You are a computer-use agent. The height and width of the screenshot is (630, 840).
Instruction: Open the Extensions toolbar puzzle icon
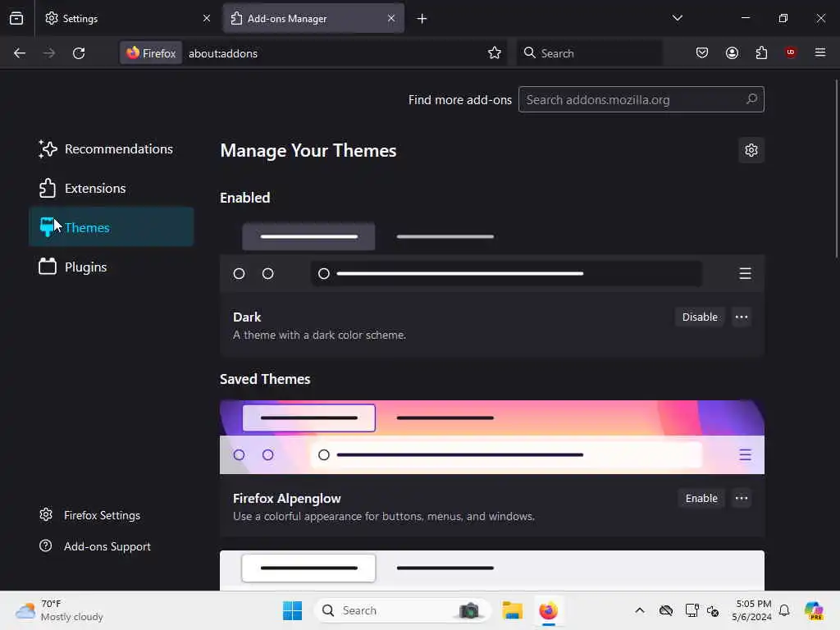coord(761,52)
